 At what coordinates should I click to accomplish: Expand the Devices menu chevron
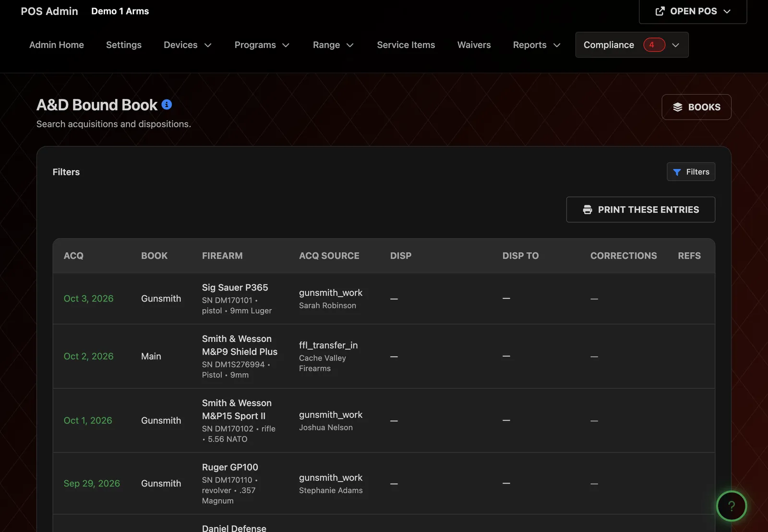point(208,45)
